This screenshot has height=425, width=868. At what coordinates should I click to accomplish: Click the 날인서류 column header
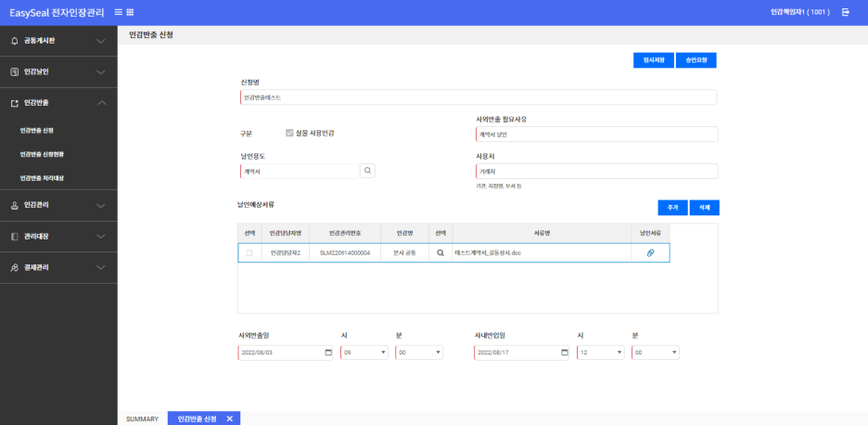click(x=650, y=233)
